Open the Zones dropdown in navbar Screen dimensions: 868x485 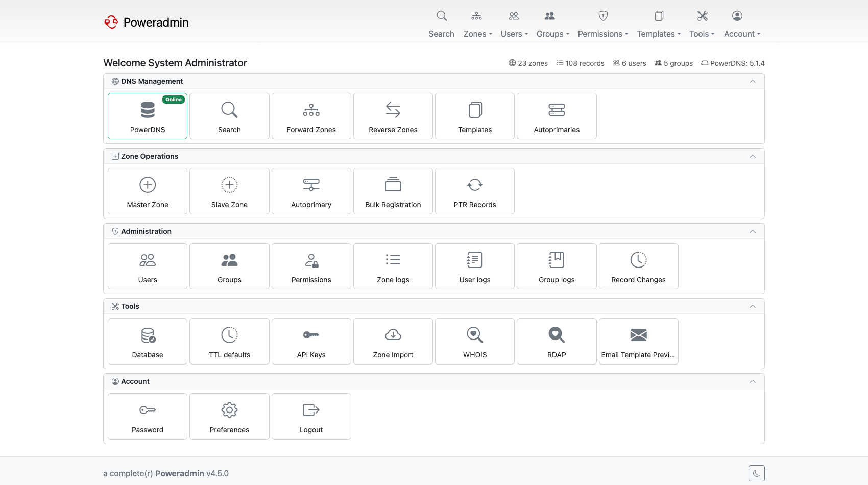coord(477,25)
